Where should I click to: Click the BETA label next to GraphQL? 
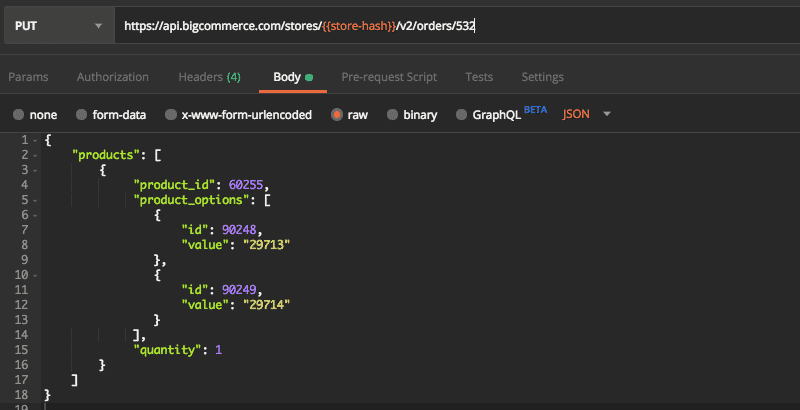(535, 110)
